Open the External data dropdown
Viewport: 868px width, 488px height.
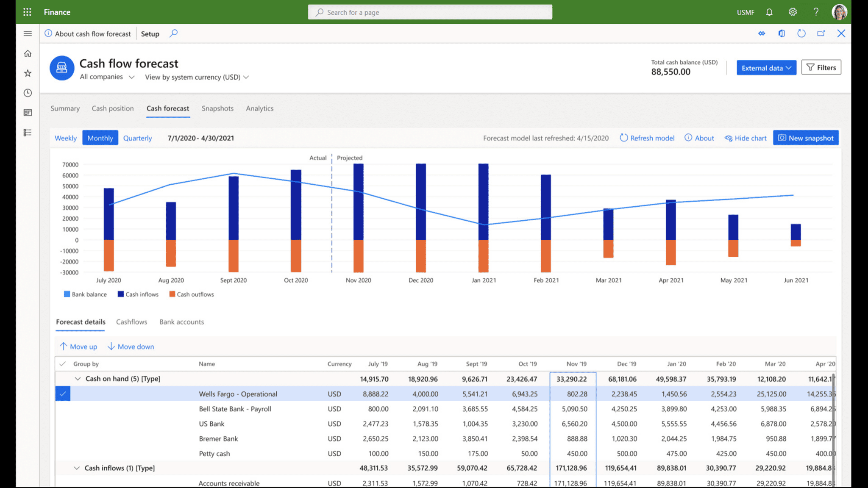pos(766,68)
